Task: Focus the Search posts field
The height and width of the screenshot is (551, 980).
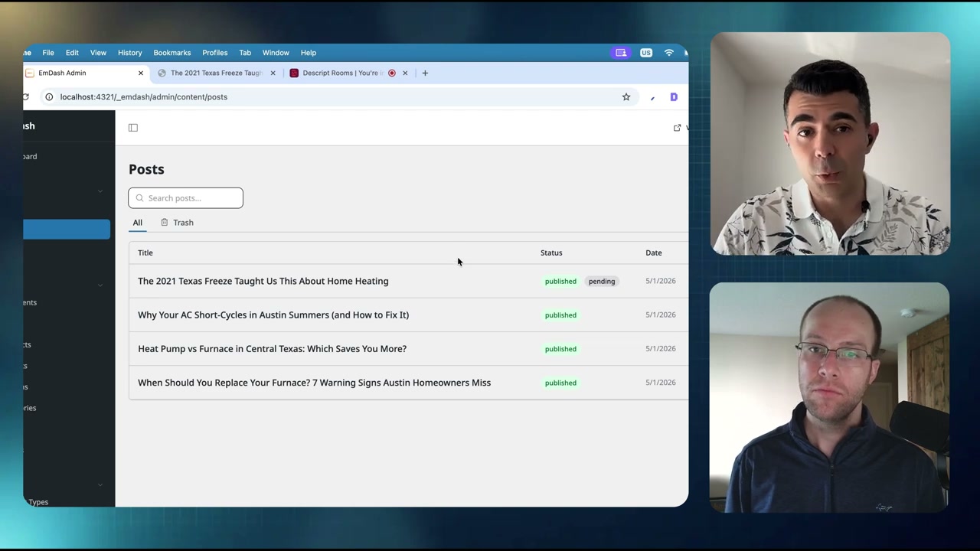Action: point(186,198)
